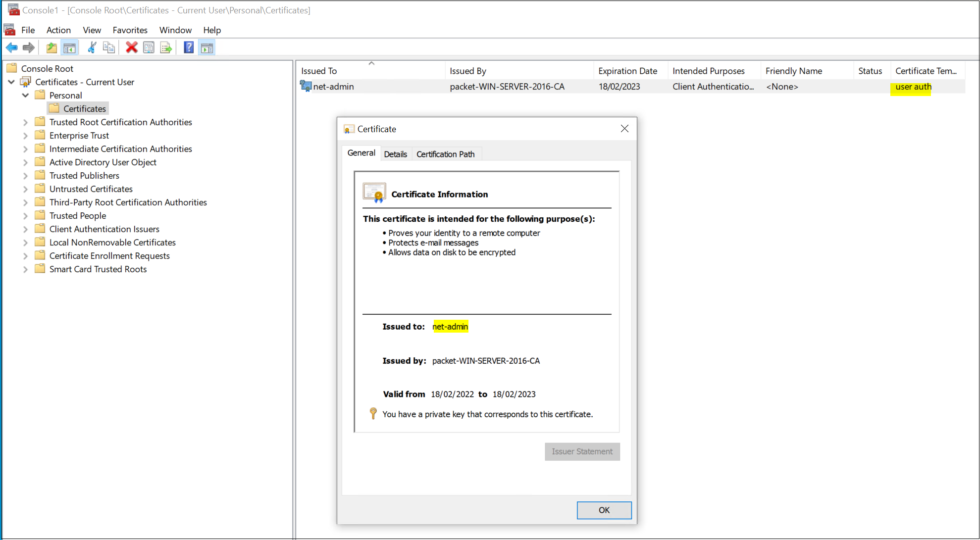Click the Copy icon in the toolbar
The height and width of the screenshot is (540, 980).
click(109, 47)
